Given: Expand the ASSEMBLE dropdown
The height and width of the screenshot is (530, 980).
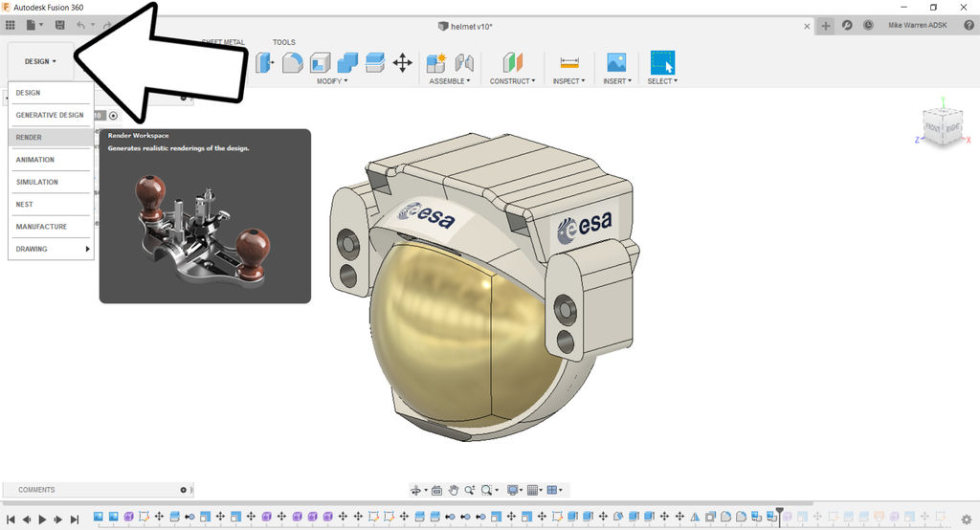Looking at the screenshot, I should [450, 81].
